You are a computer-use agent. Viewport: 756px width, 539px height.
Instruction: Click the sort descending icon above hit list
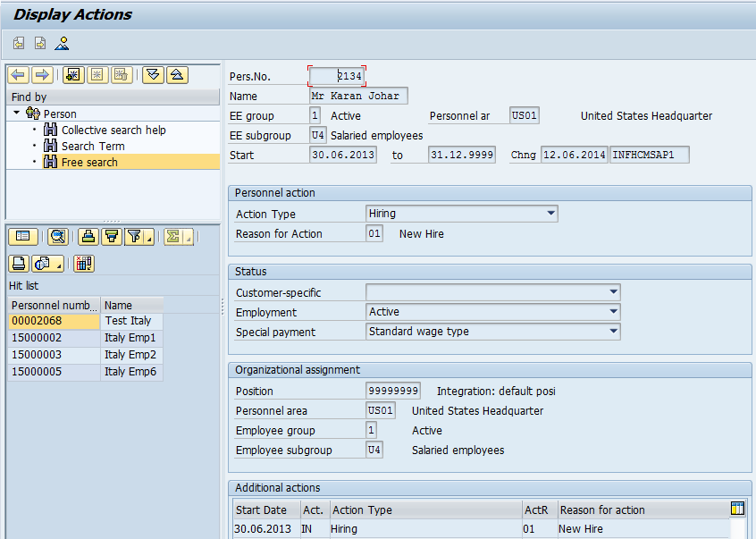(111, 236)
